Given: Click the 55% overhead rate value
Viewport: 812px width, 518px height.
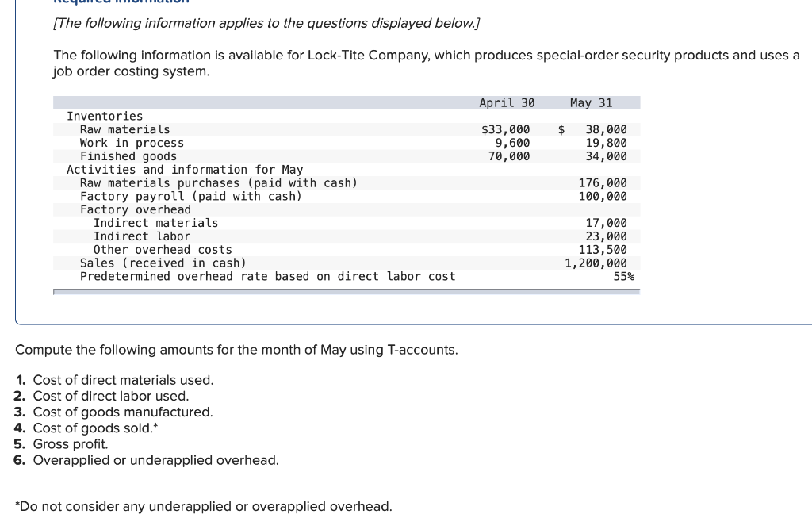Looking at the screenshot, I should click(623, 277).
